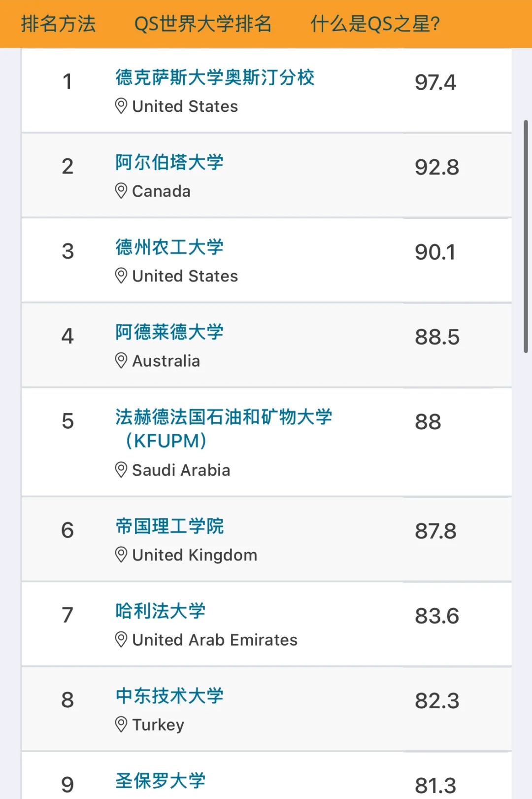Screen dimensions: 532x799
Task: Open 德克萨斯大学奥斯汀分校 university link
Action: (215, 77)
